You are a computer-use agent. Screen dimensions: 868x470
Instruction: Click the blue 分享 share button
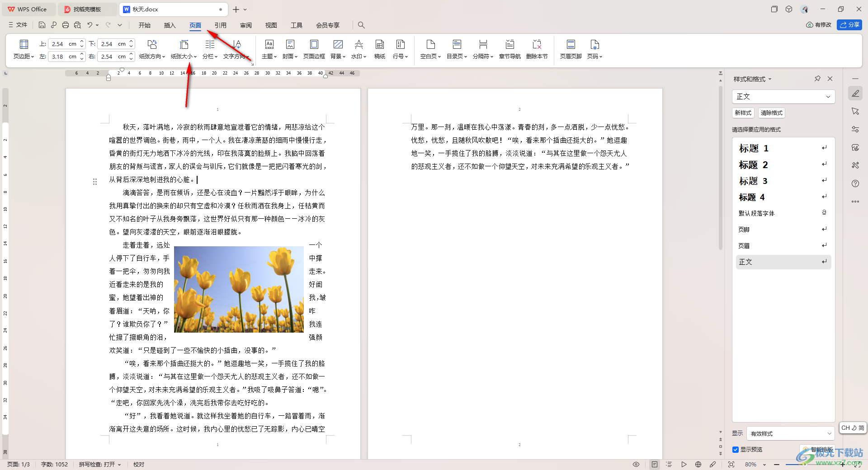click(x=849, y=25)
